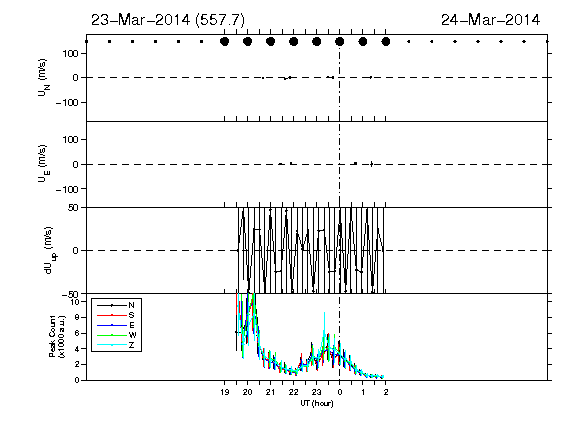Click the 24-Mar-2014 date label
The image size is (576, 432).
[490, 20]
